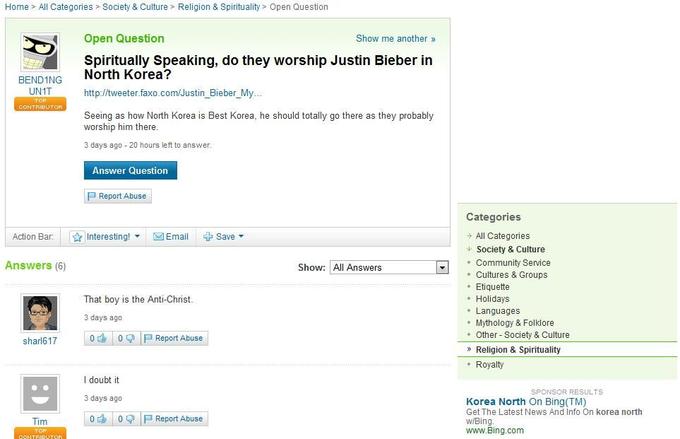Open Religion & Spirituality breadcrumb link
The image size is (680, 439).
pos(219,7)
